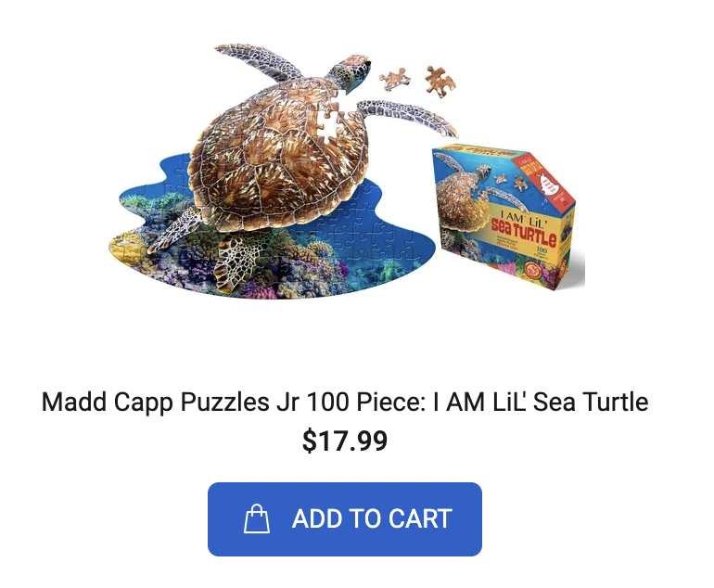Click the loose puzzle piece nearest turtle head
Image resolution: width=714 pixels, height=588 pixels.
click(394, 79)
